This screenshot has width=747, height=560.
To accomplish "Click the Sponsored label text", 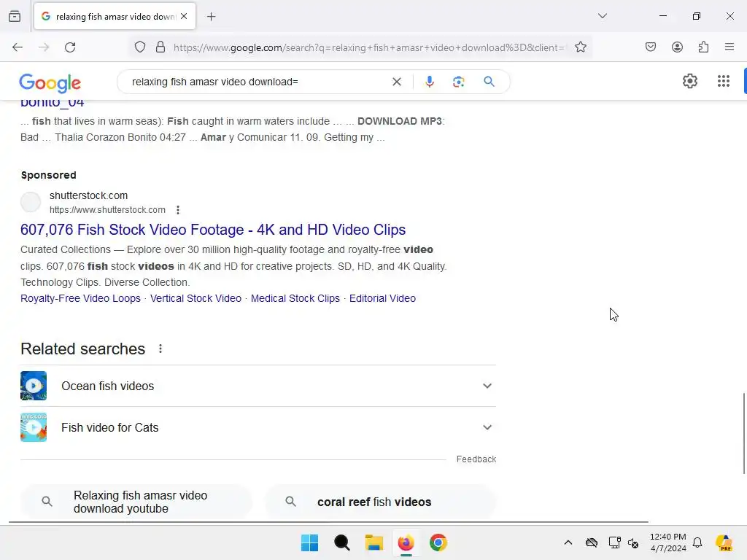I will 49,175.
